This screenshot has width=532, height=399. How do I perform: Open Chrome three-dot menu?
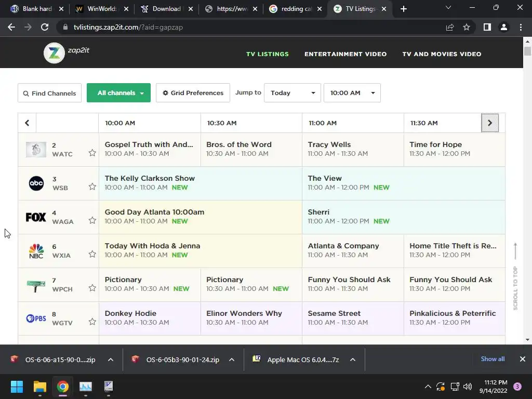[x=521, y=27]
